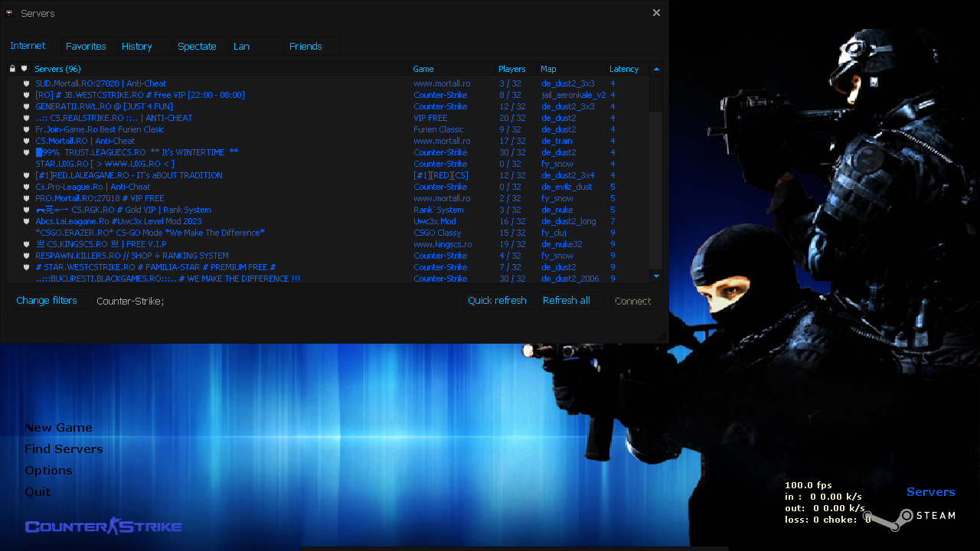Click shield icon beside RESPAWN.KILLERS.RO server
This screenshot has width=980, height=551.
pos(26,256)
